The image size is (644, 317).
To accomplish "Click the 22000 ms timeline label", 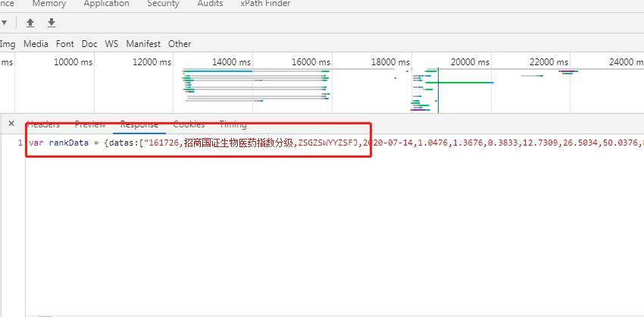I will click(x=549, y=62).
